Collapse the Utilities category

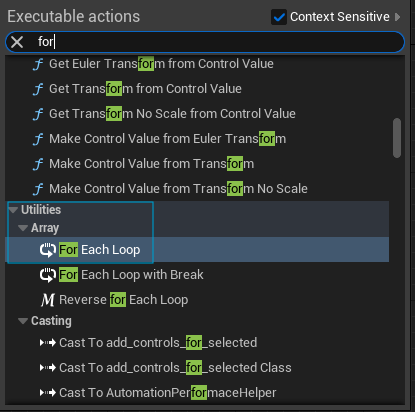(14, 210)
